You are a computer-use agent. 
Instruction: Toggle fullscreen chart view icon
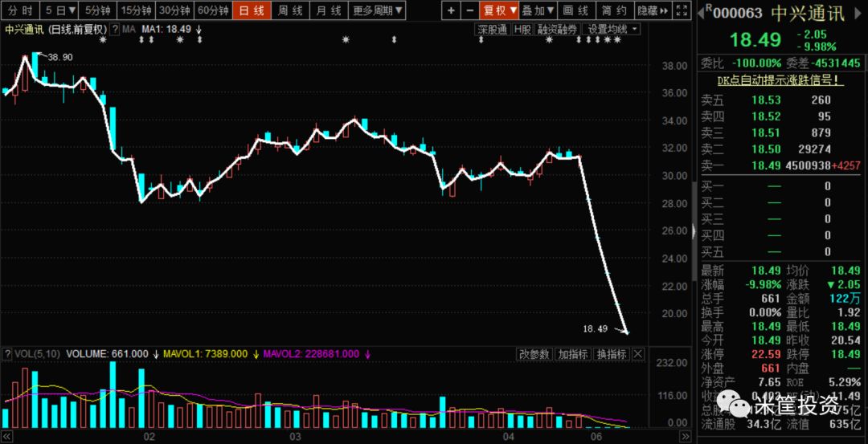point(683,10)
